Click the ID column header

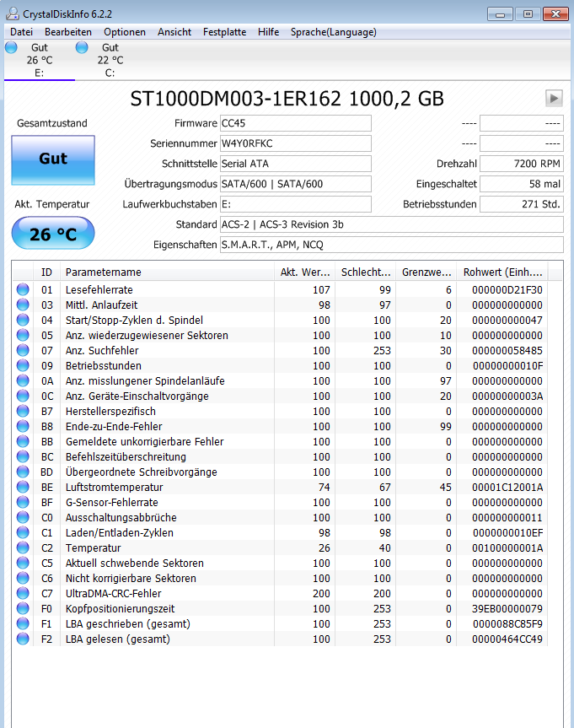[46, 272]
